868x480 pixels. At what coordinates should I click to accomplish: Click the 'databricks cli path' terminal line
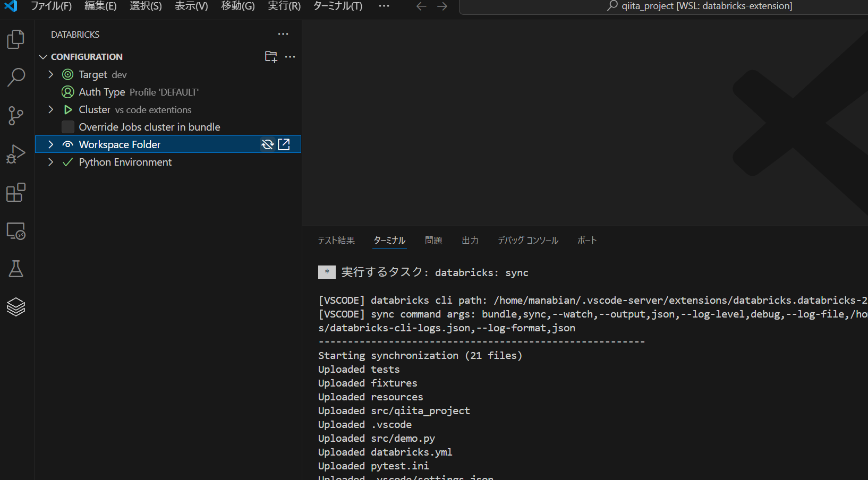pyautogui.click(x=593, y=300)
